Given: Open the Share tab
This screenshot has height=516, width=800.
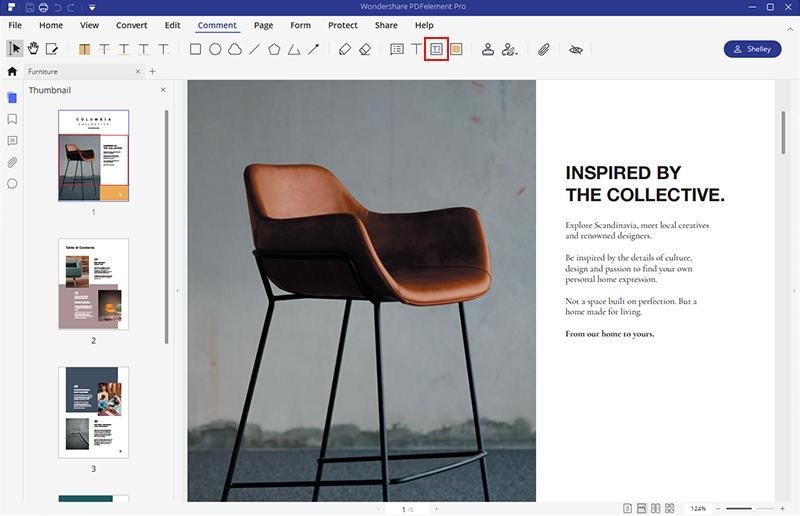Looking at the screenshot, I should click(386, 25).
